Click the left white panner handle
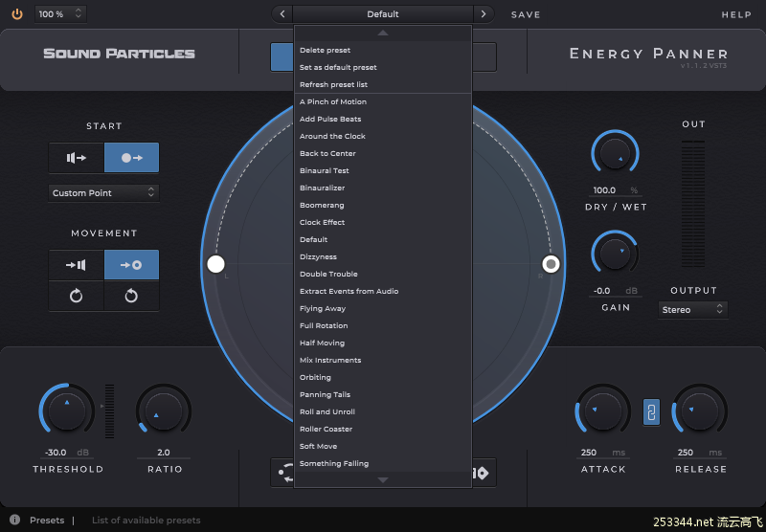Image resolution: width=766 pixels, height=532 pixels. click(215, 264)
